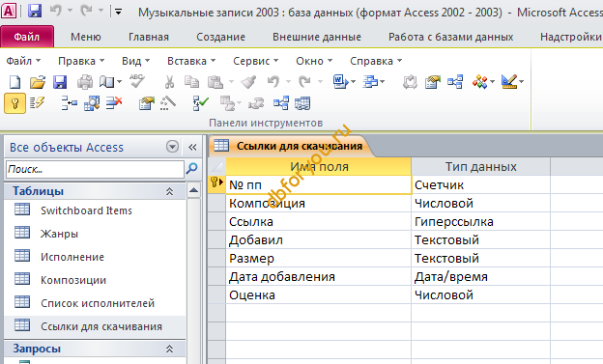603x364 pixels.
Task: Open the Сервис dropdown menu
Action: tap(255, 61)
